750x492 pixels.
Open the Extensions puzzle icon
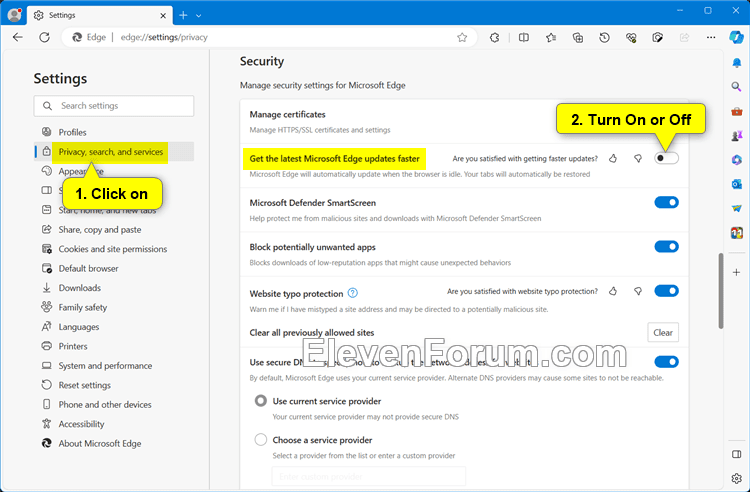(x=495, y=37)
